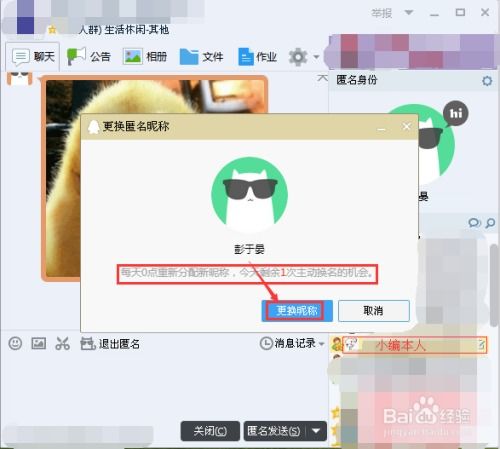
Task: Open the 作业 tab
Action: pos(257,57)
